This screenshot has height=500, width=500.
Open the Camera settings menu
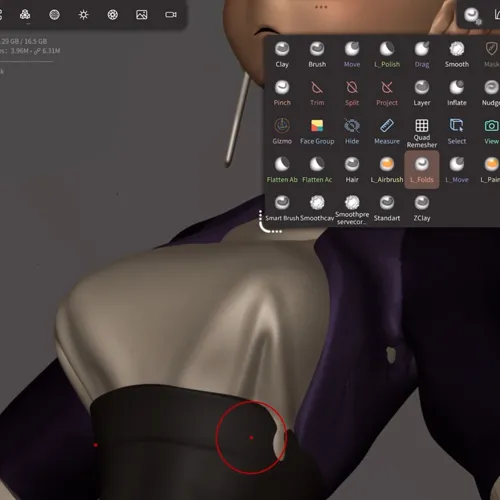pyautogui.click(x=171, y=15)
